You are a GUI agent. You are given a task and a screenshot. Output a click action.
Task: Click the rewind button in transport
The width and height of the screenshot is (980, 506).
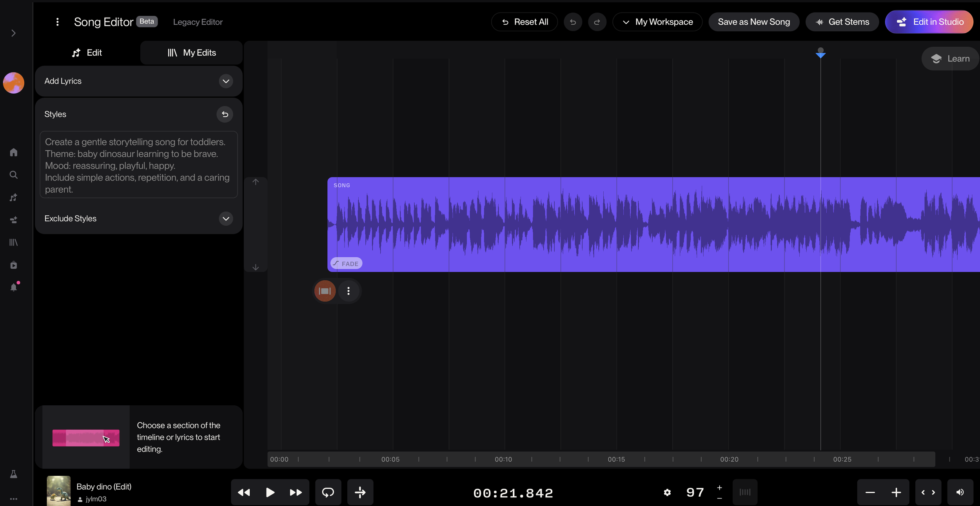(244, 492)
